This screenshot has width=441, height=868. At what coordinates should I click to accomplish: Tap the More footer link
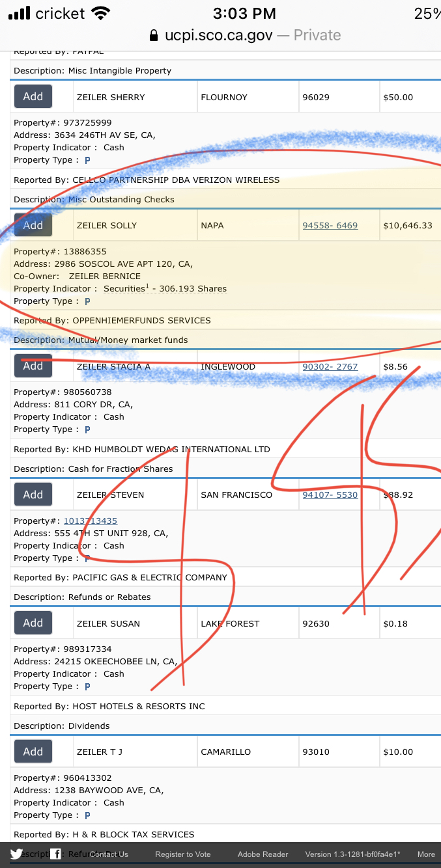(x=426, y=854)
